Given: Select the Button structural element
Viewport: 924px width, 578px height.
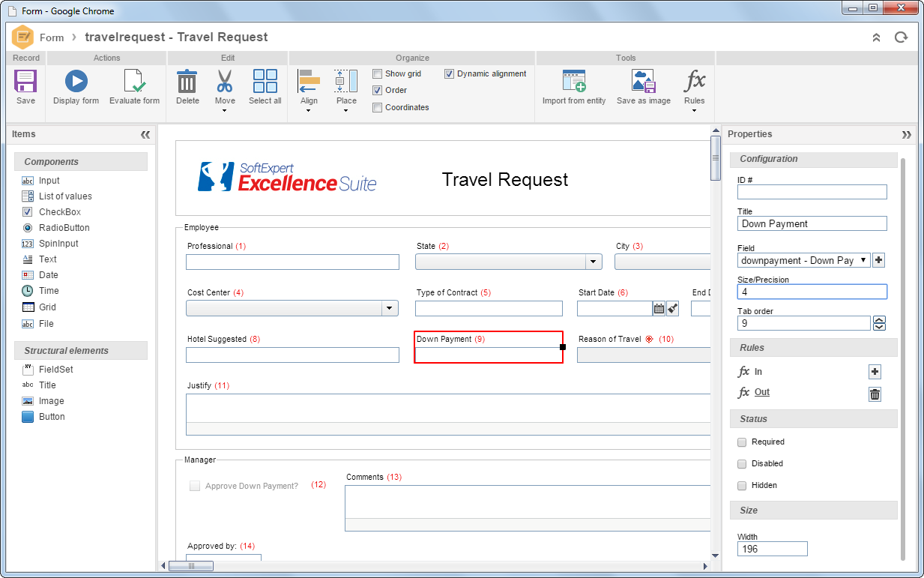Looking at the screenshot, I should 52,417.
